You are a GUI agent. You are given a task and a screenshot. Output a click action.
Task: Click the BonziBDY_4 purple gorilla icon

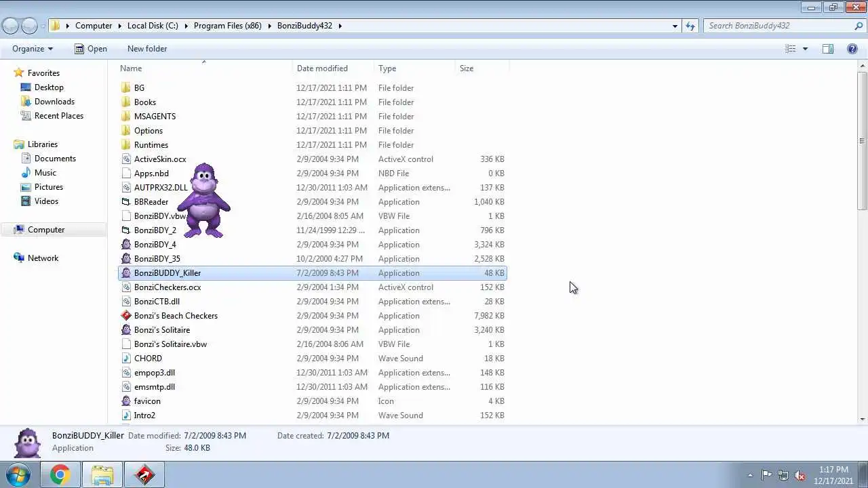click(125, 244)
